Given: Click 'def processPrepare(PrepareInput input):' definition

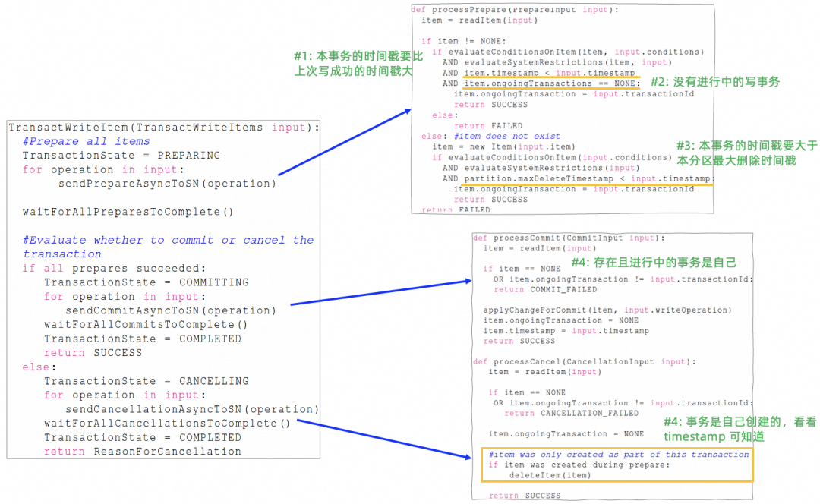Looking at the screenshot, I should [x=515, y=10].
